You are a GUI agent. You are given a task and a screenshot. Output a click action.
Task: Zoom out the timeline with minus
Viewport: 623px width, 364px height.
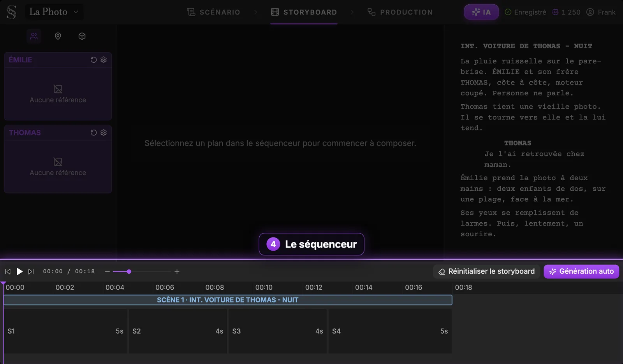(107, 272)
